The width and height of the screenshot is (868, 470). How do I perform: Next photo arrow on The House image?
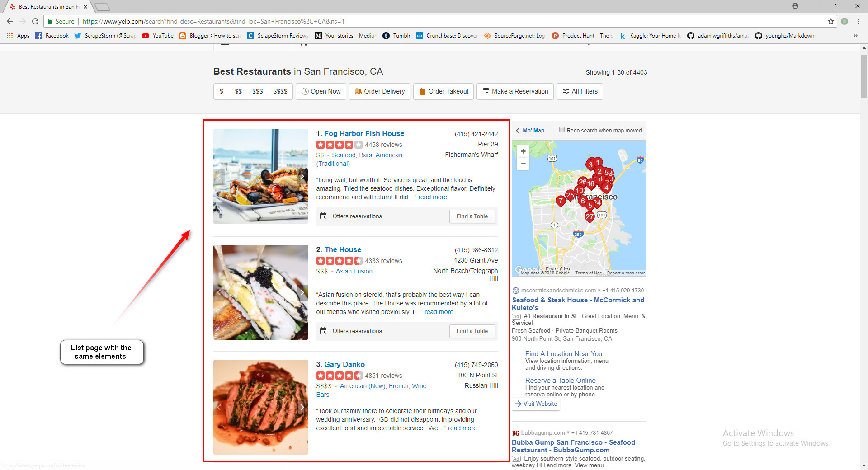pyautogui.click(x=302, y=292)
